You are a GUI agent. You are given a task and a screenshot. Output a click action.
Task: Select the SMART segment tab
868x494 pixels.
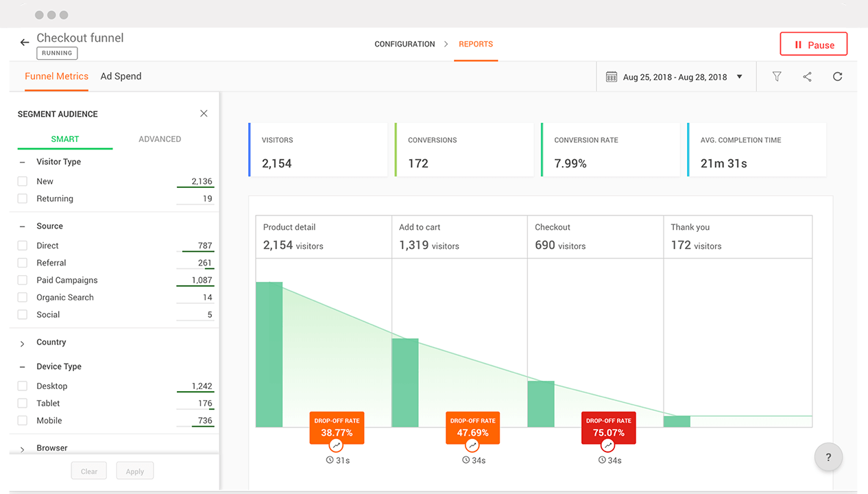coord(65,139)
